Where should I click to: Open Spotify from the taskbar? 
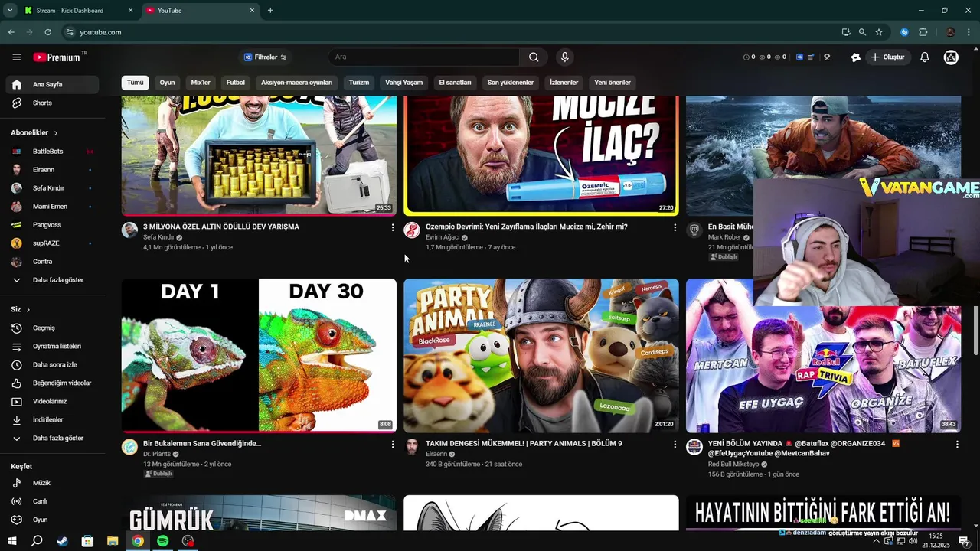click(x=162, y=541)
